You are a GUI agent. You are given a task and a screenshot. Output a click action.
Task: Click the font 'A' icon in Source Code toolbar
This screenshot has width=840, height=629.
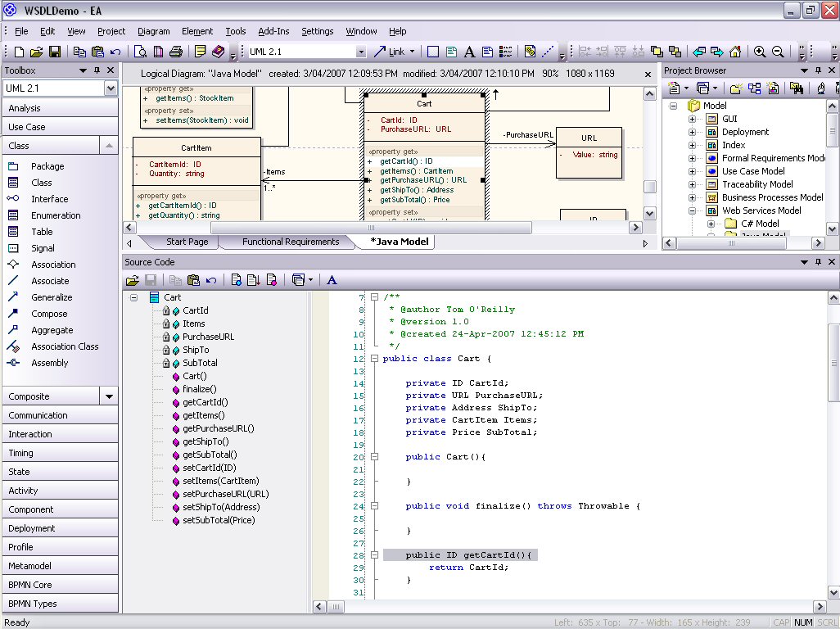tap(332, 280)
